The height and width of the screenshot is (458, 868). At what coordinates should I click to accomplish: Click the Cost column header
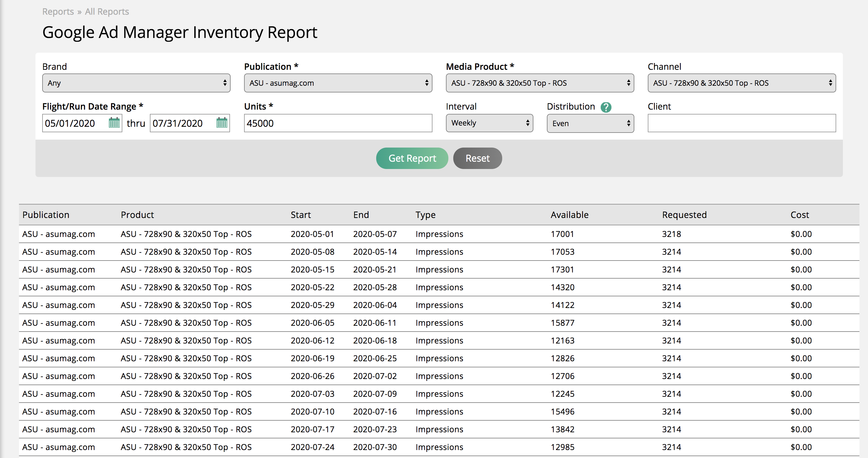pos(799,215)
